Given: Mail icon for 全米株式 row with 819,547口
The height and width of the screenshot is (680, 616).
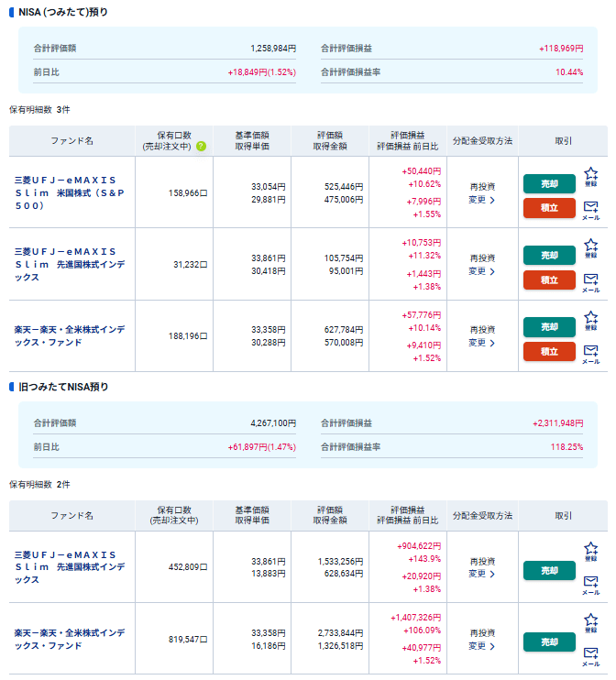Looking at the screenshot, I should (x=590, y=657).
